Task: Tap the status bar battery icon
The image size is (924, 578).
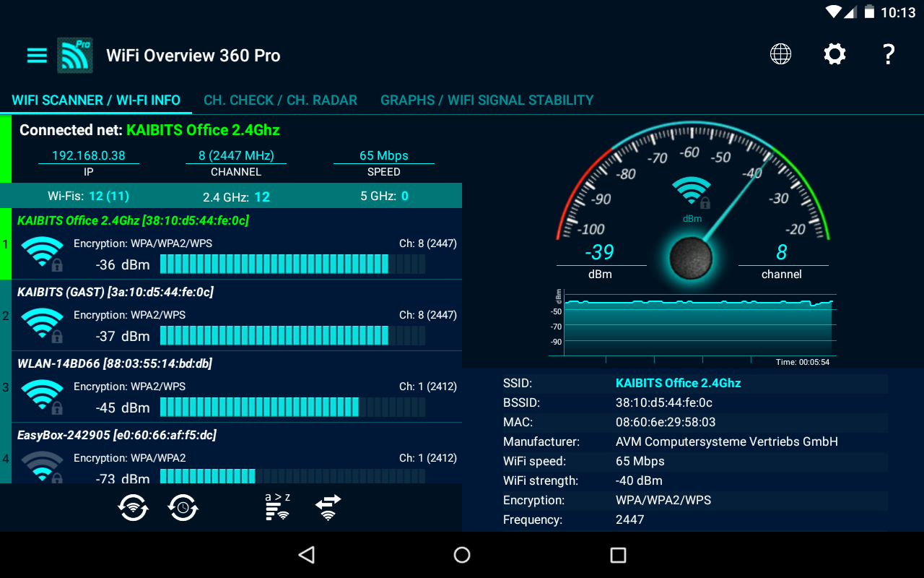Action: pyautogui.click(x=869, y=12)
